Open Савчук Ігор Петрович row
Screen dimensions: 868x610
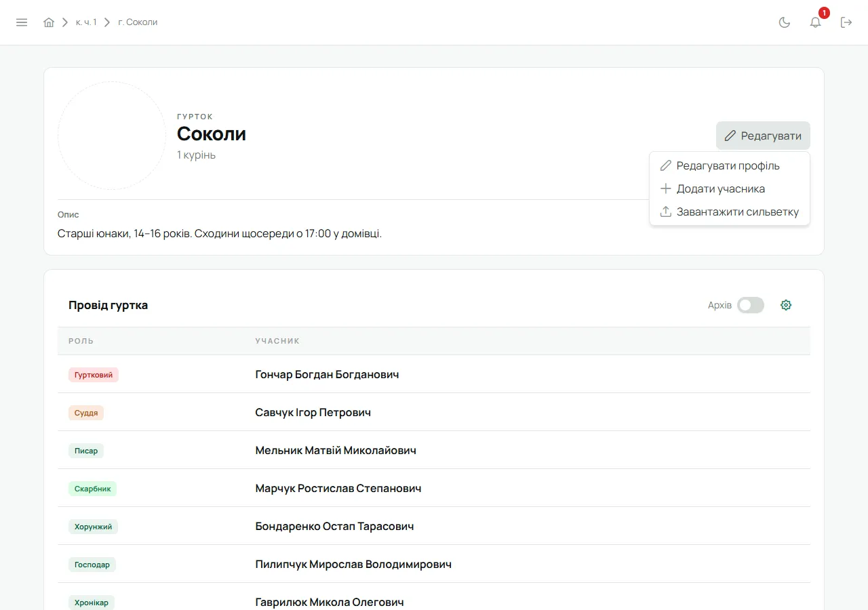[x=434, y=412]
